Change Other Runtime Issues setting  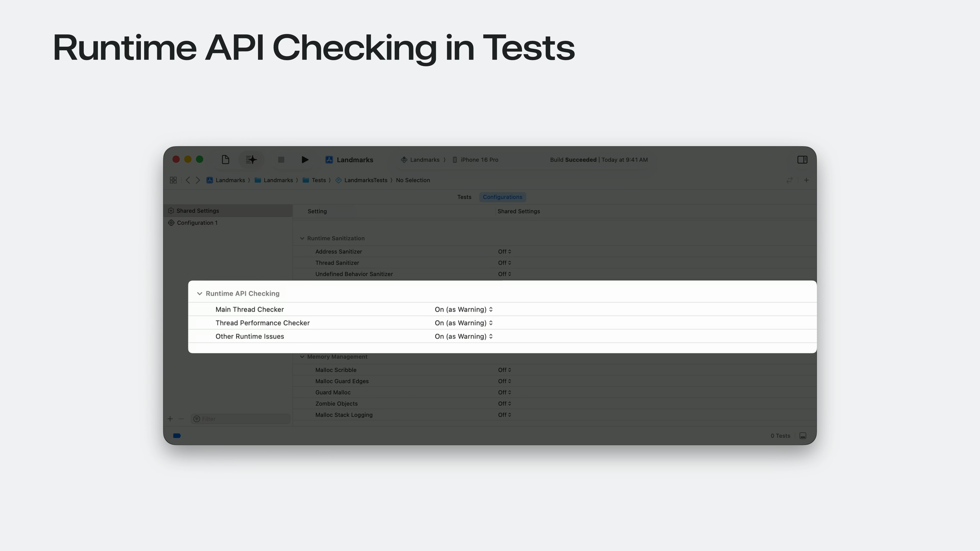[463, 336]
